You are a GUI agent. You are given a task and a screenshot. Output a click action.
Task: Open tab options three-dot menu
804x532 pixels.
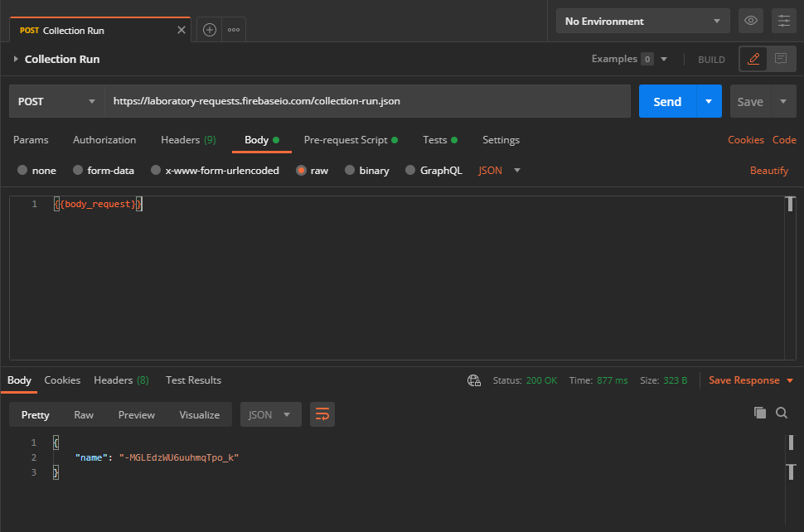click(234, 30)
